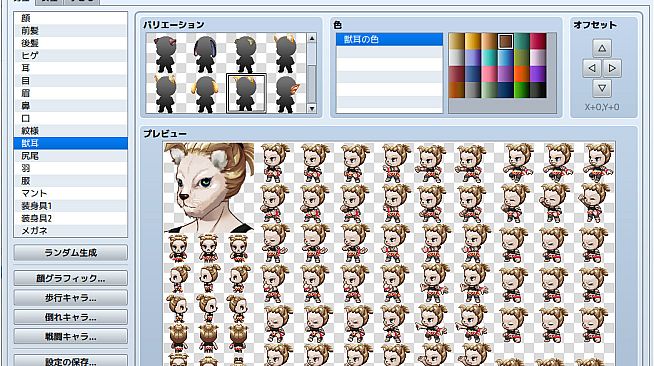Select マント in the parts list

(70, 193)
